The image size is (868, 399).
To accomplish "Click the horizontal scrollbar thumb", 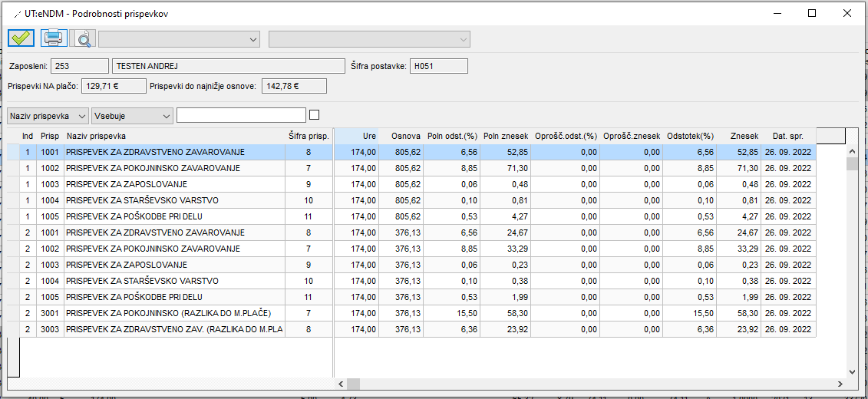I will (x=353, y=384).
